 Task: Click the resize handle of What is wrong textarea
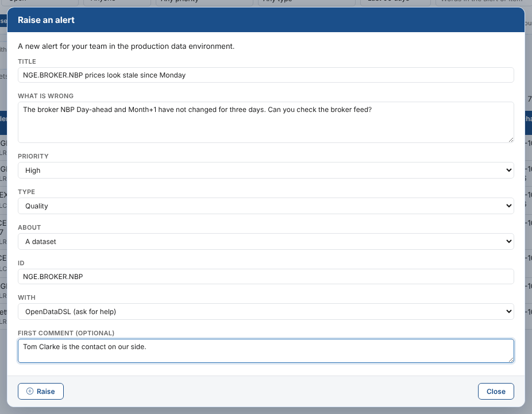click(511, 140)
